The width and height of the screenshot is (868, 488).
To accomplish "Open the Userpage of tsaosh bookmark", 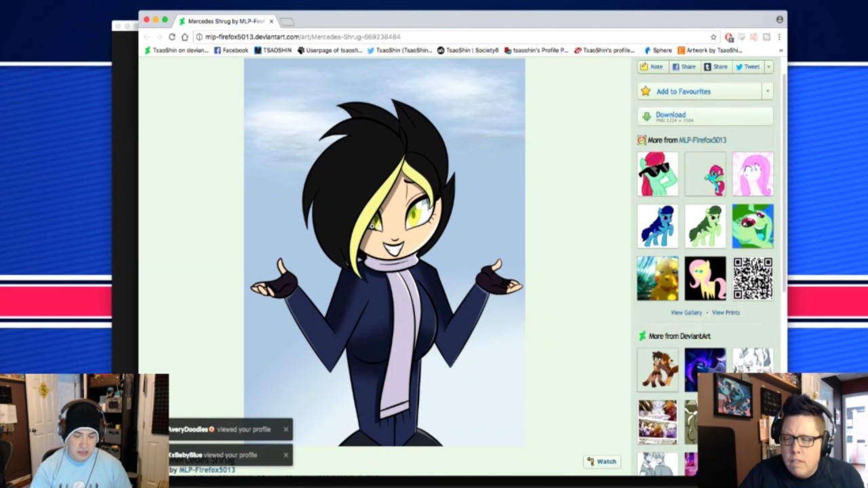I will [x=330, y=50].
